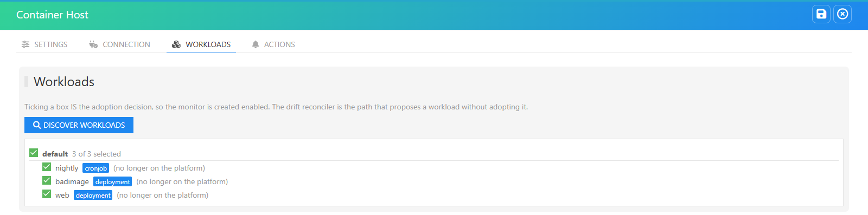The image size is (868, 215).
Task: Click the sliders icon beside Settings
Action: pos(25,44)
